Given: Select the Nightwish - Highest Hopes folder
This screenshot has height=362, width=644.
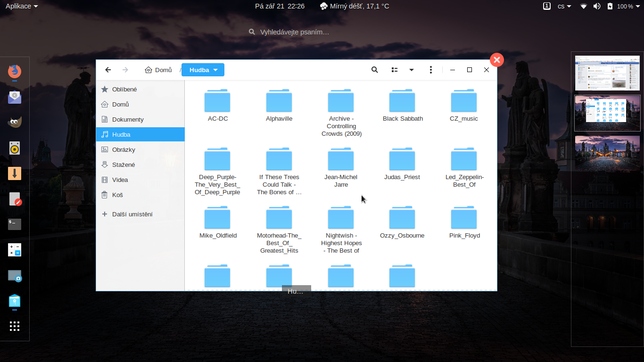Looking at the screenshot, I should tap(341, 230).
